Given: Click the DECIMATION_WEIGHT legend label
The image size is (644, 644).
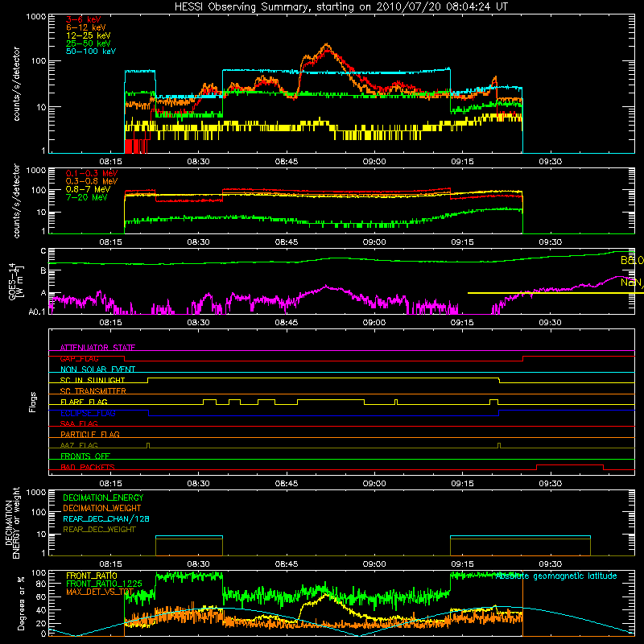Looking at the screenshot, I should pyautogui.click(x=102, y=508).
